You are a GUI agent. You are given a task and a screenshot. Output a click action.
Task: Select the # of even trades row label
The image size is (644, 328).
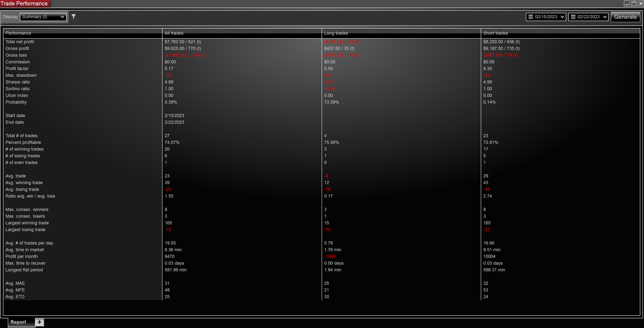[x=21, y=163]
